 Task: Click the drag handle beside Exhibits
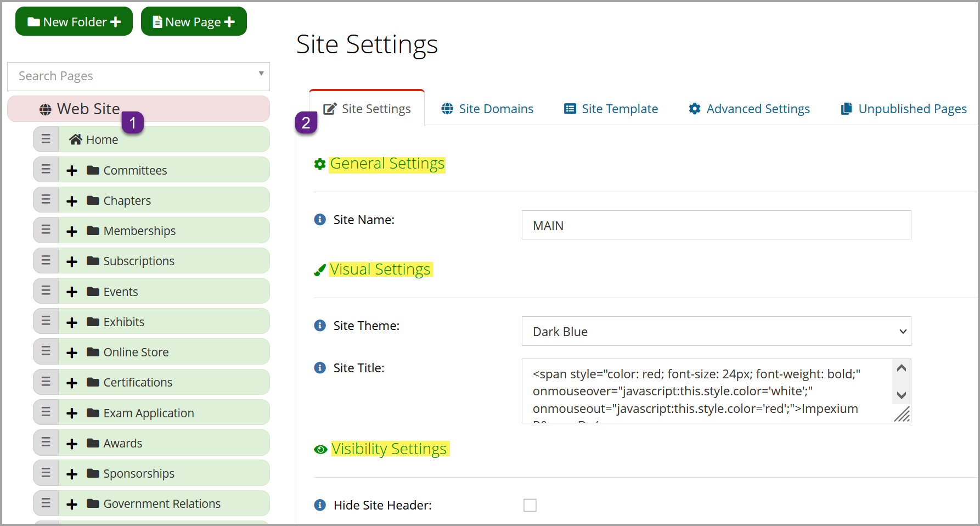46,321
